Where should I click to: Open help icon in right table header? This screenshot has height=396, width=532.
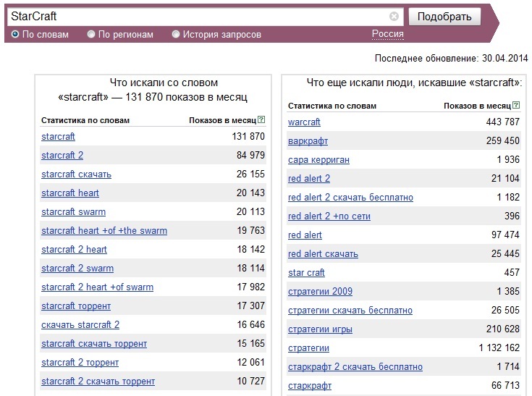[x=516, y=105]
